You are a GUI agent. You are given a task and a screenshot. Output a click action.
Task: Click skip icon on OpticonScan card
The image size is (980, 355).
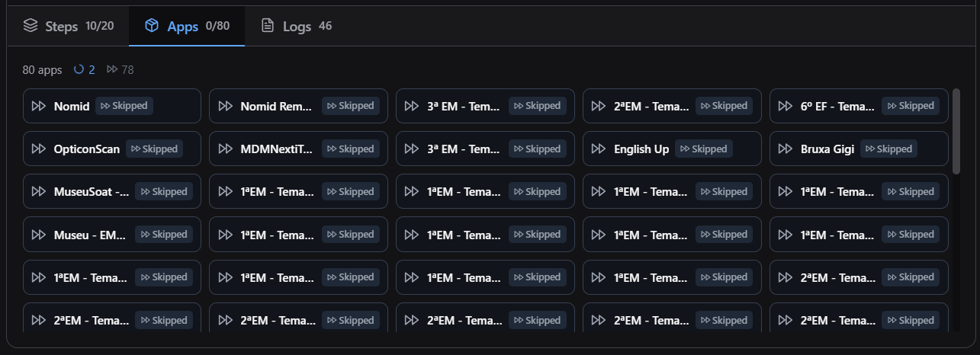(x=39, y=149)
